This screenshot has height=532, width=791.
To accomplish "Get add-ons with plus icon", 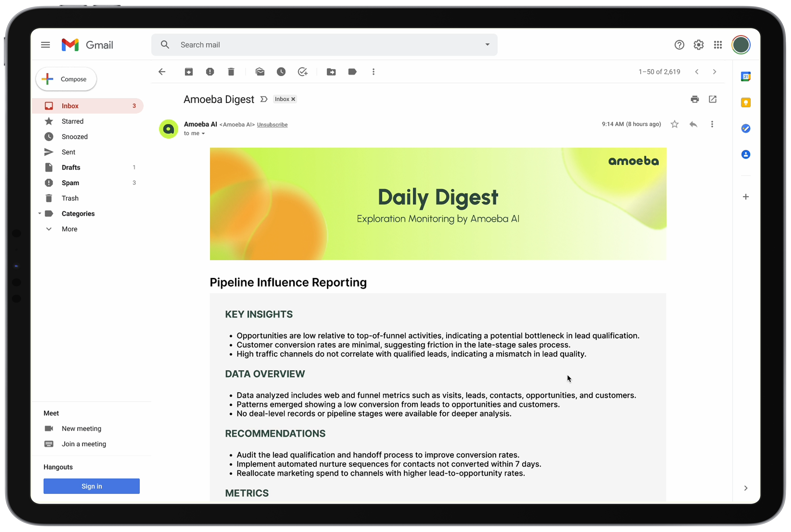I will pos(746,197).
